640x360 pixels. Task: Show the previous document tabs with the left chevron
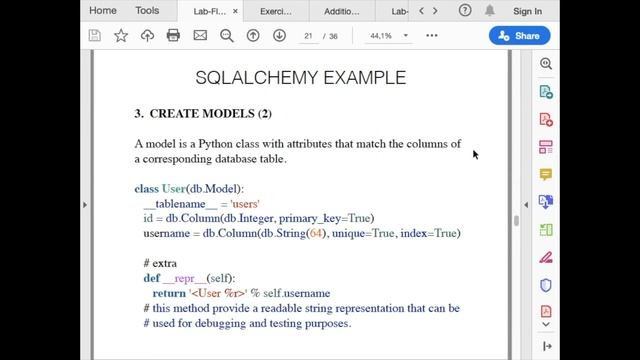[x=422, y=11]
